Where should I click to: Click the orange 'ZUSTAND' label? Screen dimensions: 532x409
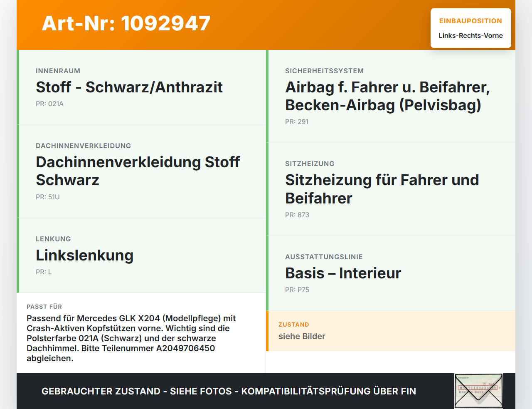tap(293, 325)
